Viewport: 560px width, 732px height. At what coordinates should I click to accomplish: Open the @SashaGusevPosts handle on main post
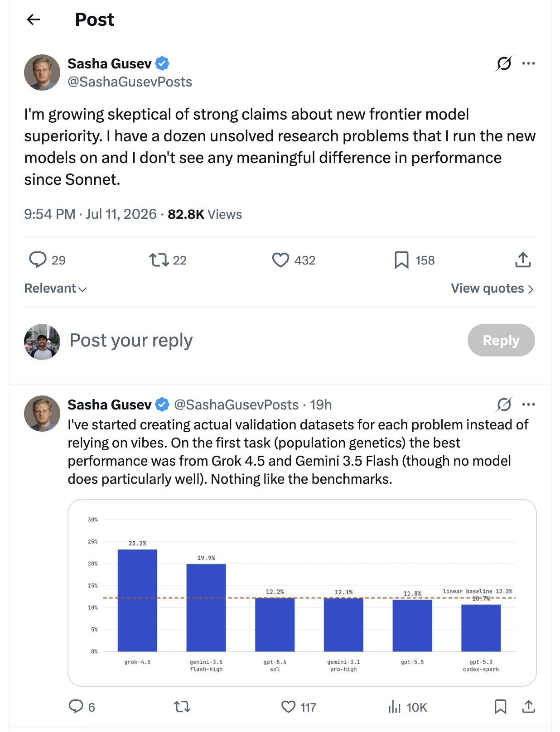pos(130,82)
